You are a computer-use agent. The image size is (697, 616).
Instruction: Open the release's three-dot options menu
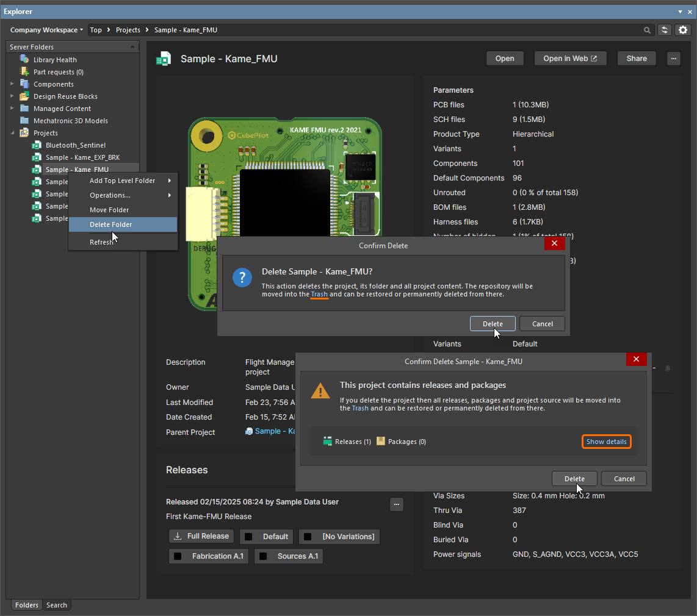[x=397, y=504]
